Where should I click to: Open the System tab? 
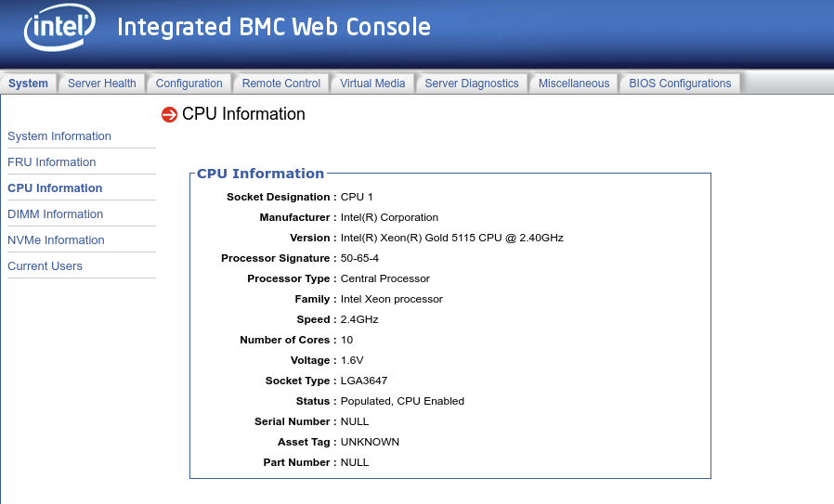28,84
